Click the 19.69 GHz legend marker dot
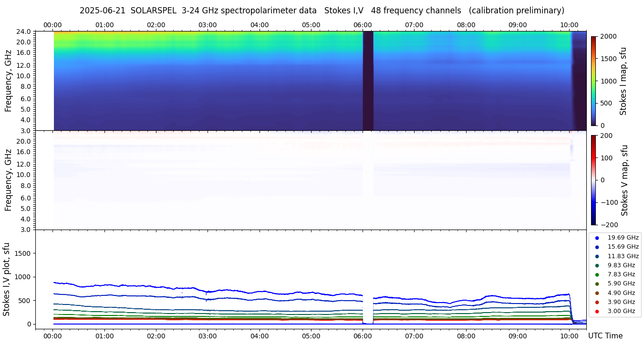The height and width of the screenshot is (346, 644). (x=597, y=238)
